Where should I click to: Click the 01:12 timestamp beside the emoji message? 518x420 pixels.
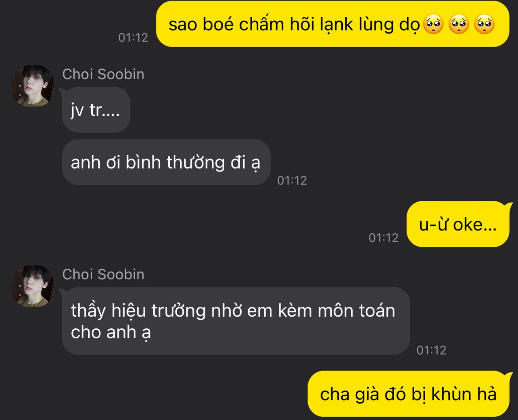133,38
